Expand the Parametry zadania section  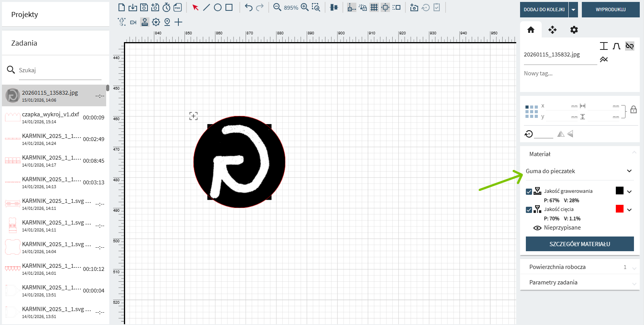tap(579, 282)
